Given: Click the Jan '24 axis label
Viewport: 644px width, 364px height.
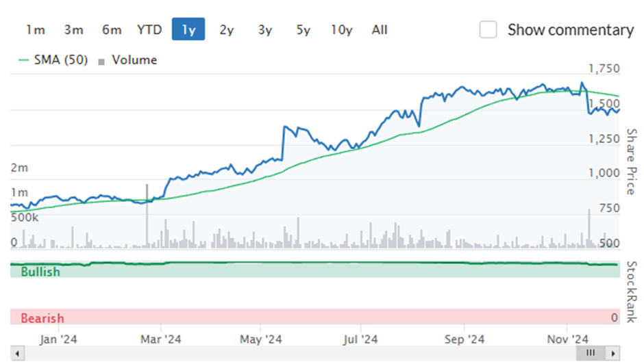Looking at the screenshot, I should point(58,339).
